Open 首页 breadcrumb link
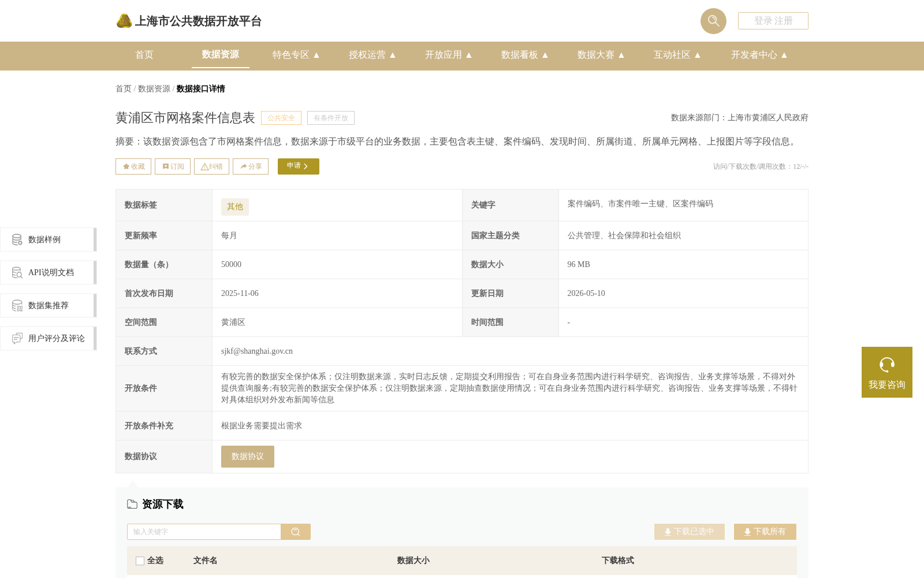Screen dimensions: 924x578 click(124, 88)
